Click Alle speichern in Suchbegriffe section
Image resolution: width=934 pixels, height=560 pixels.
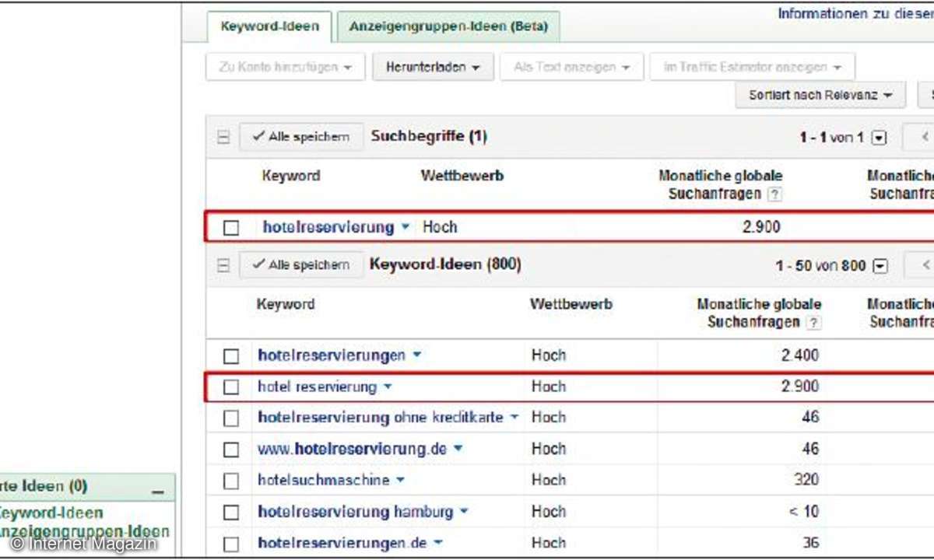[300, 137]
